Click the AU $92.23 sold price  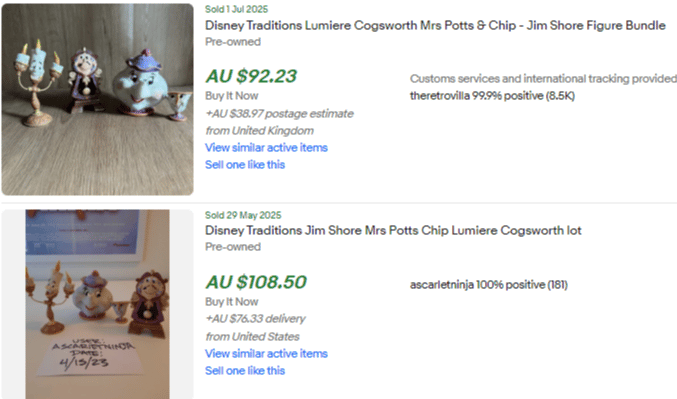point(251,76)
